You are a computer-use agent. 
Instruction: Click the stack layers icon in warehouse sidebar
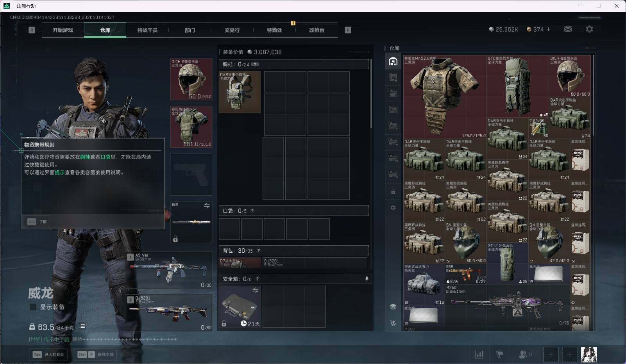tap(393, 307)
